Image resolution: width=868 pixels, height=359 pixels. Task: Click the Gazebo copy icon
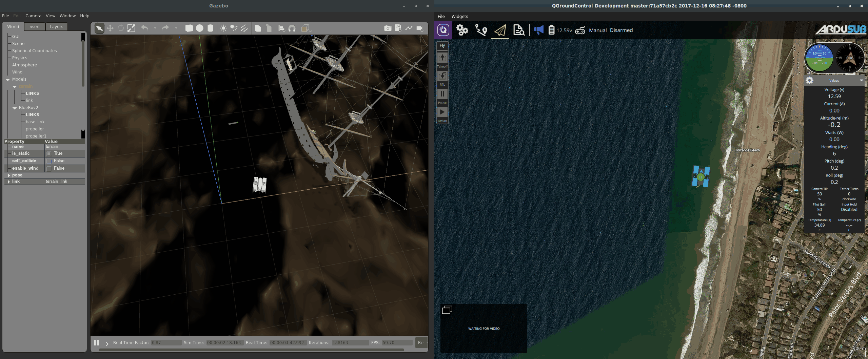258,28
